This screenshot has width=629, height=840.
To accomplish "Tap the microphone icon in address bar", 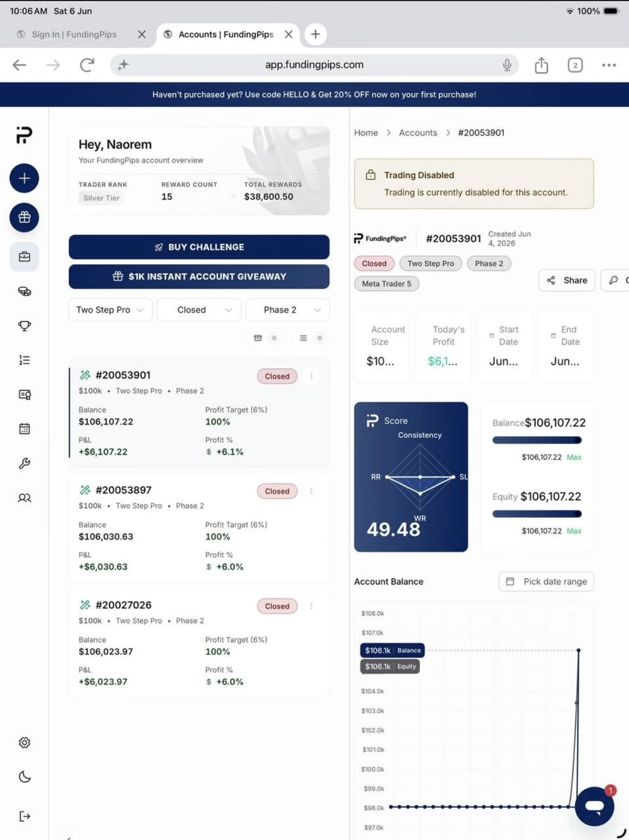I will point(507,65).
